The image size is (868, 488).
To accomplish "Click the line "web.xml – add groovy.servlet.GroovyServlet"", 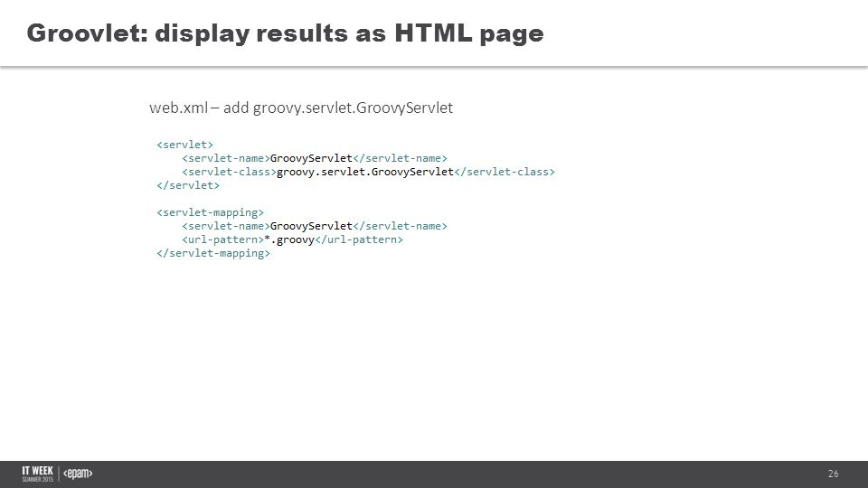I will 300,108.
